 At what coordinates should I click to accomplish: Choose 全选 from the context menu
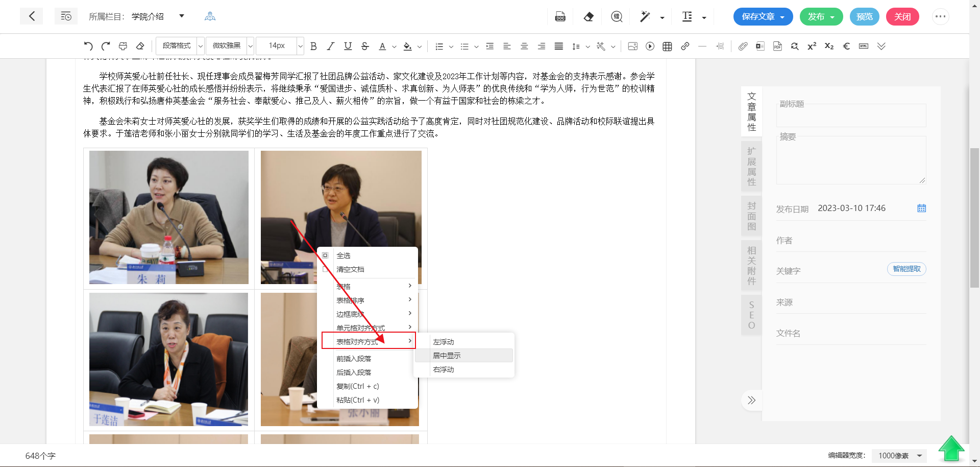[x=344, y=255]
